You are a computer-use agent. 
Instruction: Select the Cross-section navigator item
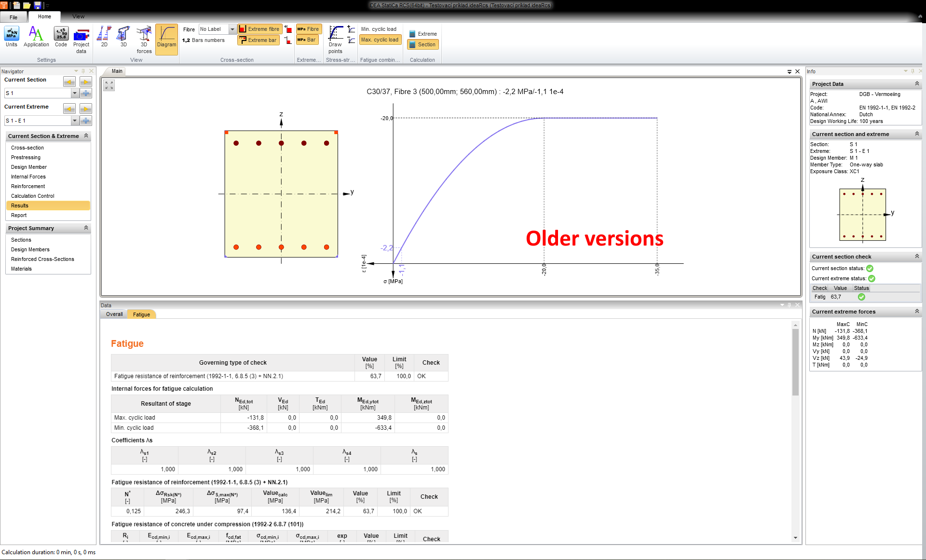tap(28, 148)
